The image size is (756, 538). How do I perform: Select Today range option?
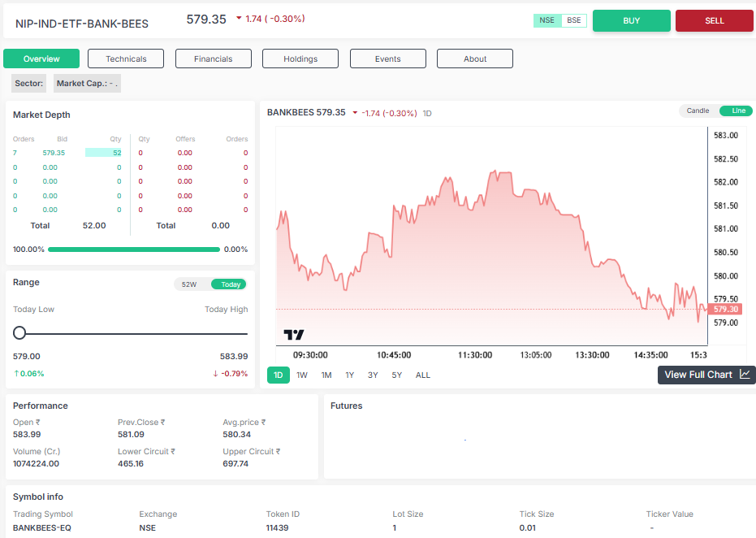tap(229, 284)
